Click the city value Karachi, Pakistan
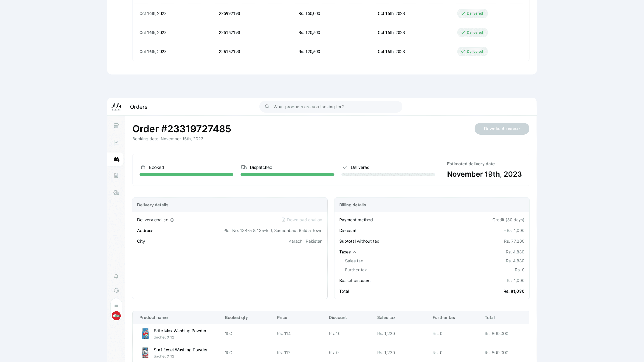This screenshot has width=644, height=362. 305,241
